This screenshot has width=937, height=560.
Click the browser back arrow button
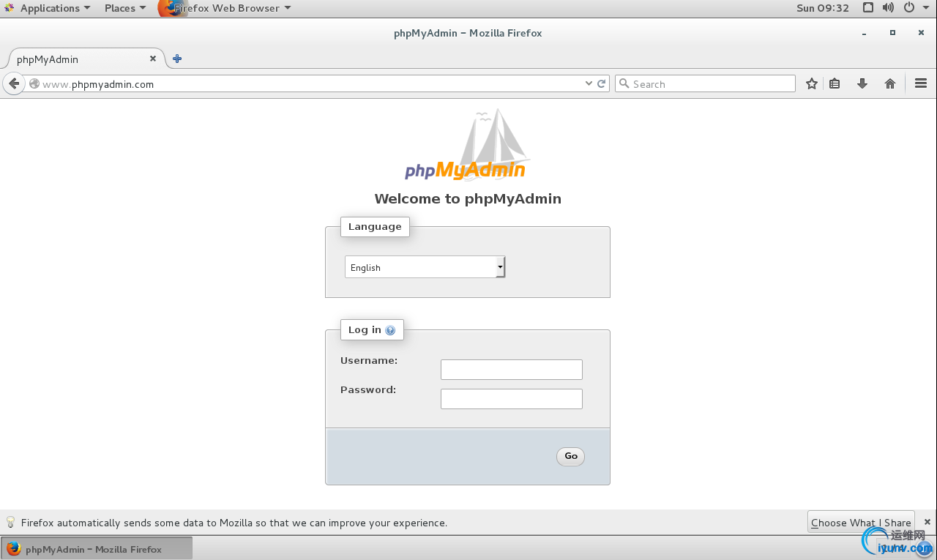[x=14, y=83]
